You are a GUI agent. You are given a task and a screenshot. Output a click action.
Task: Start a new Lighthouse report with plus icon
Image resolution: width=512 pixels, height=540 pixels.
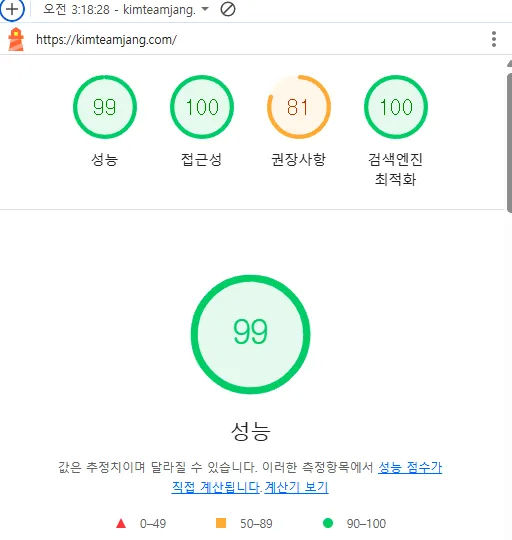click(12, 10)
